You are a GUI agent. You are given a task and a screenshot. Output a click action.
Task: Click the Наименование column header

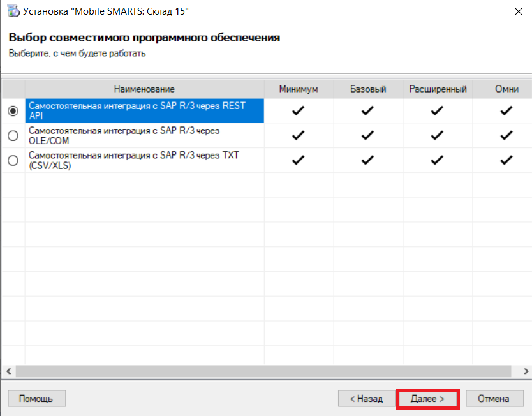(x=145, y=89)
